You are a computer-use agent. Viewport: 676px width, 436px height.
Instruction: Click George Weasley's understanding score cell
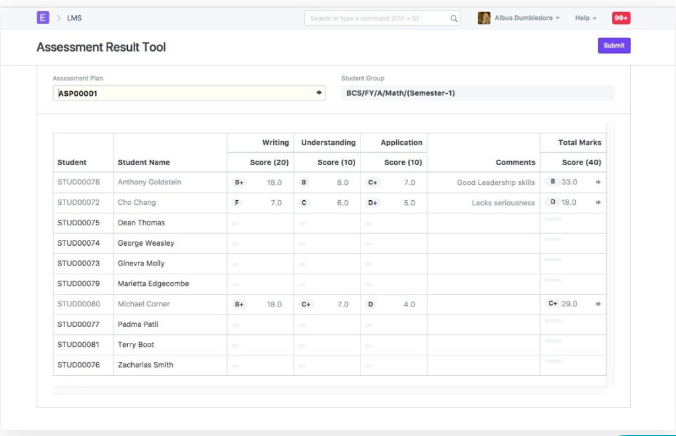[327, 243]
